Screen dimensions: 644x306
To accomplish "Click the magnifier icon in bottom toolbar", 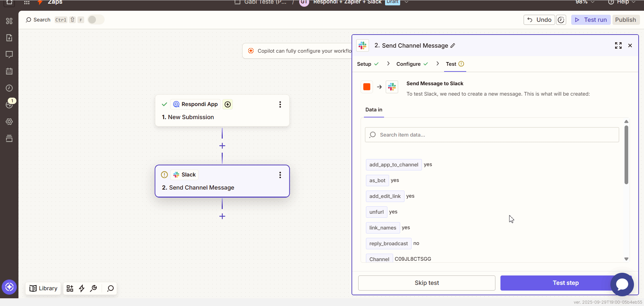I will pyautogui.click(x=110, y=288).
